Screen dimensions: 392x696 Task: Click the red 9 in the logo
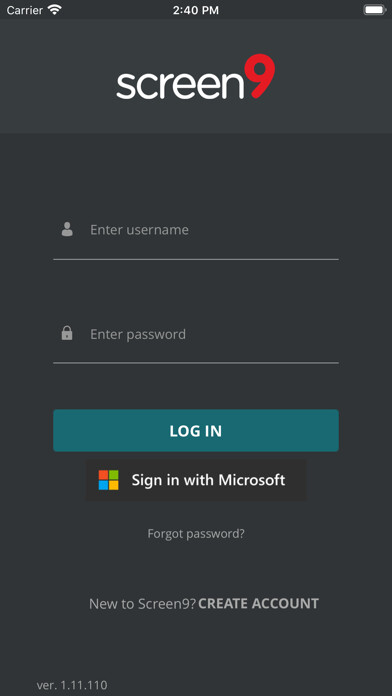(260, 76)
